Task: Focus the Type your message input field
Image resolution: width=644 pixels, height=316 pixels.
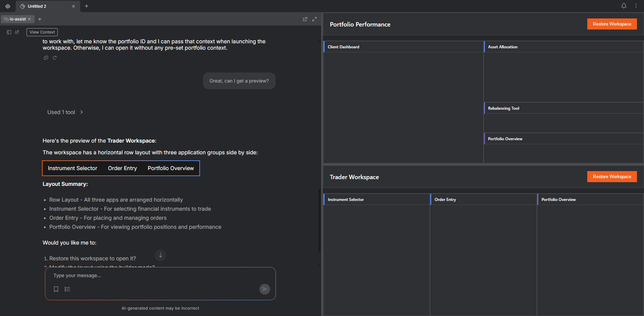Action: pyautogui.click(x=160, y=275)
